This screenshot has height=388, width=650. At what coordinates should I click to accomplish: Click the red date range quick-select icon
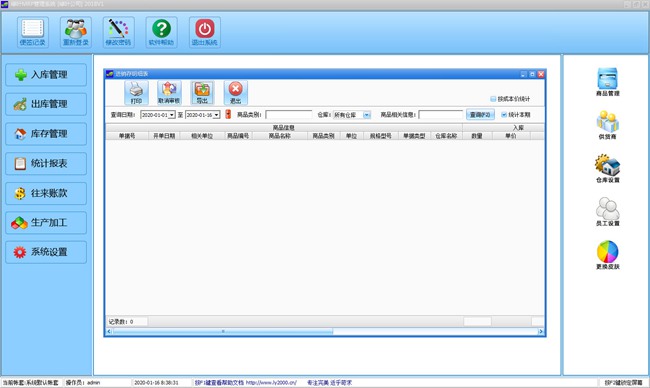point(228,114)
